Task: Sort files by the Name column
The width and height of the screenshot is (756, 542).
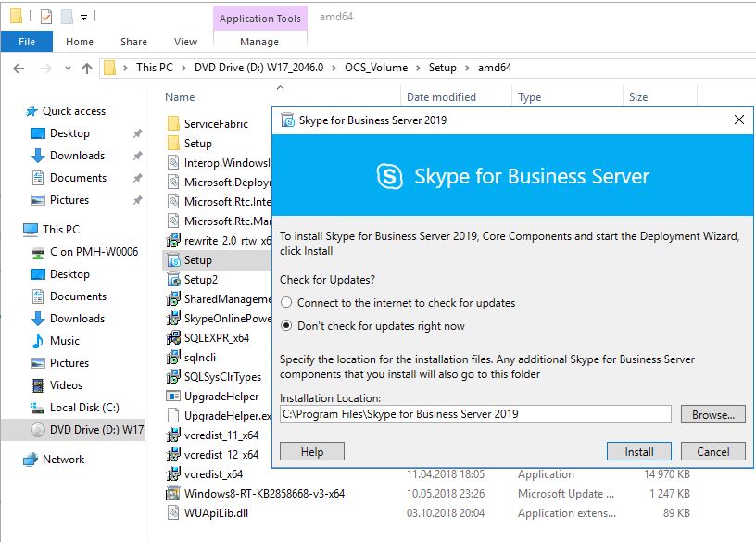Action: (180, 97)
